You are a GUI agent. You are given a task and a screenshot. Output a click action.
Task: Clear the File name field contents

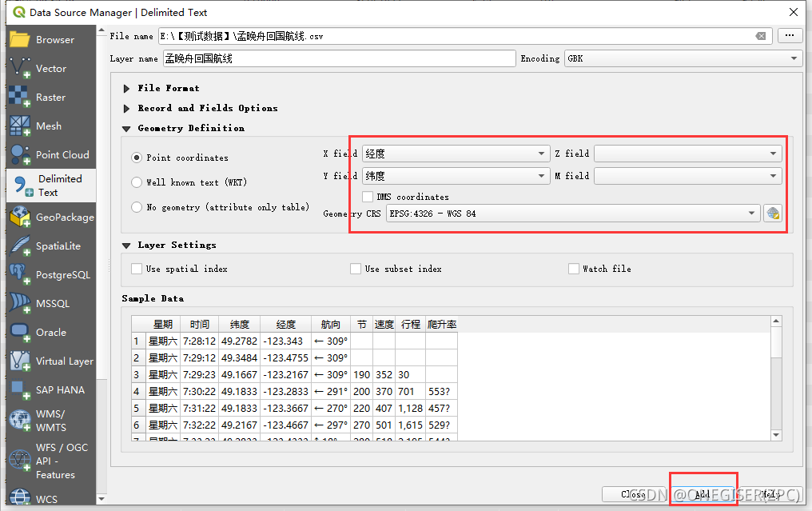click(761, 36)
